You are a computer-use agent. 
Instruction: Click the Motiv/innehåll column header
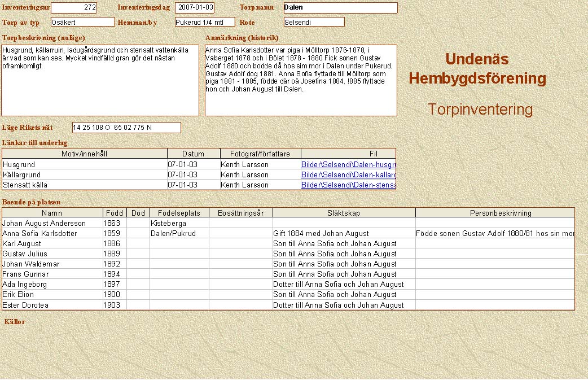point(85,154)
